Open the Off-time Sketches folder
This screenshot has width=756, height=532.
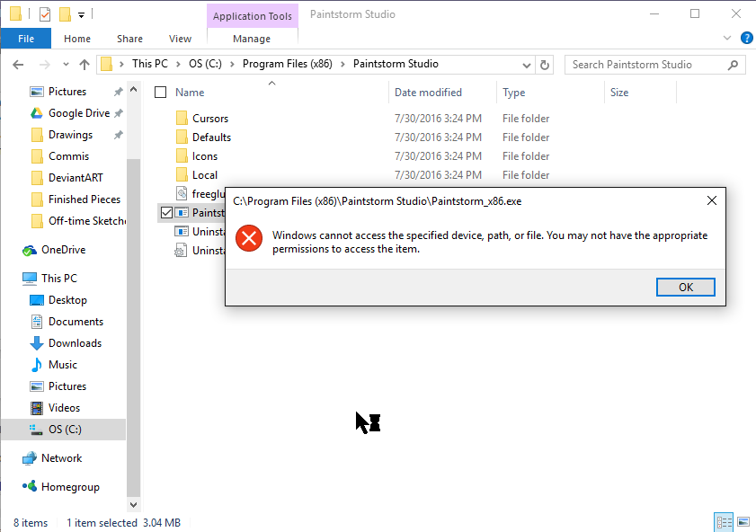coord(87,221)
